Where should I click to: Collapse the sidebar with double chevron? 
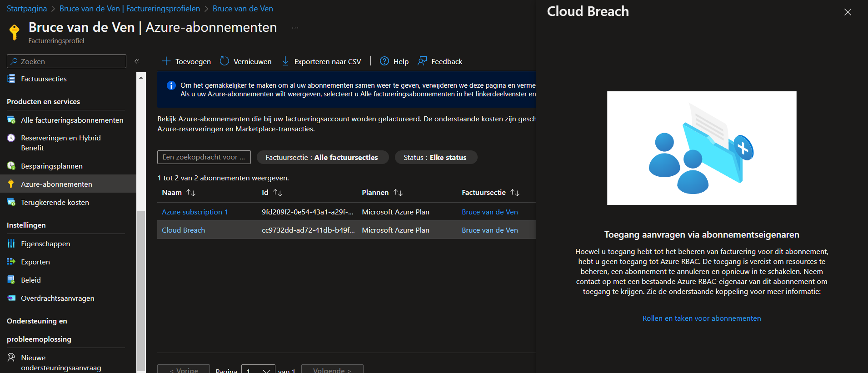click(x=137, y=61)
